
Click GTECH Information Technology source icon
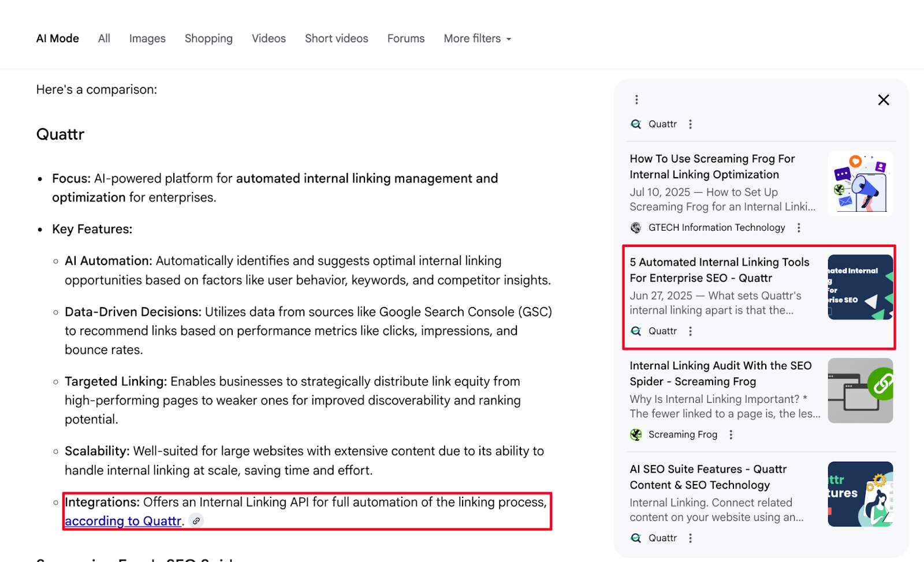click(636, 227)
